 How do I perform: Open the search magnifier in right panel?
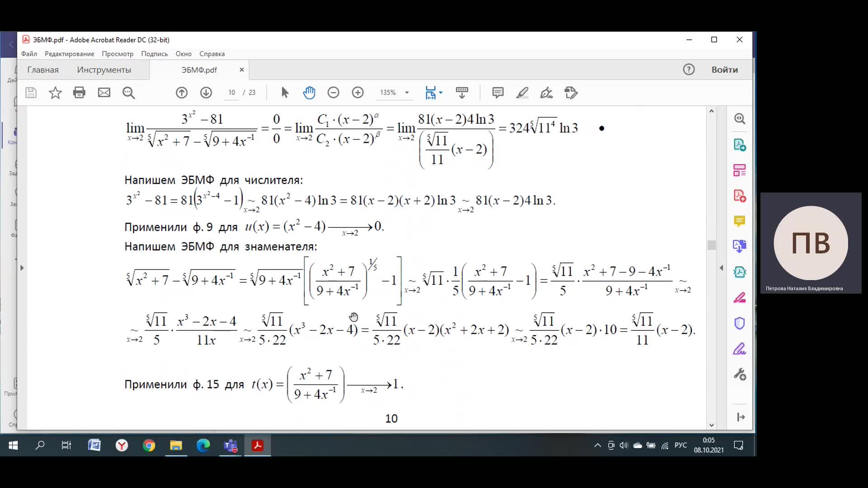click(x=740, y=119)
